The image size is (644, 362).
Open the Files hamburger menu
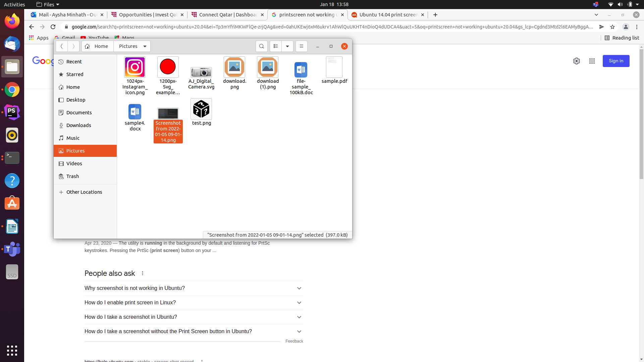301,46
